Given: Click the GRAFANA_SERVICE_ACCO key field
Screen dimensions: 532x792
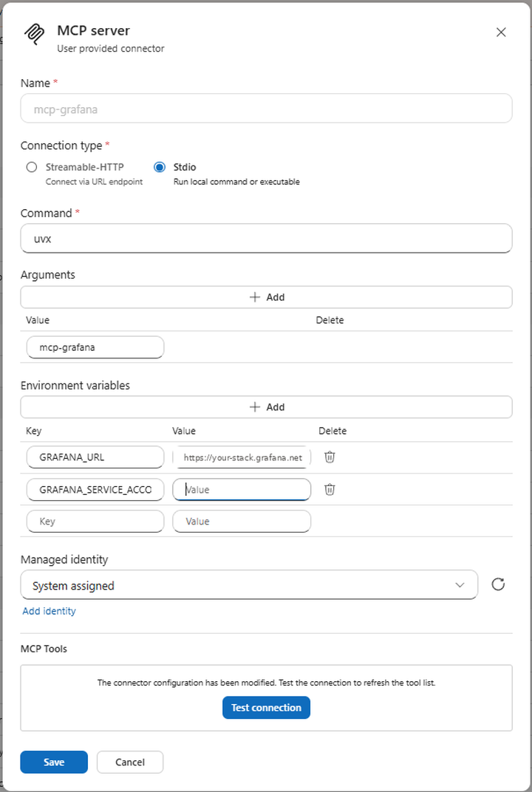Looking at the screenshot, I should pyautogui.click(x=95, y=489).
